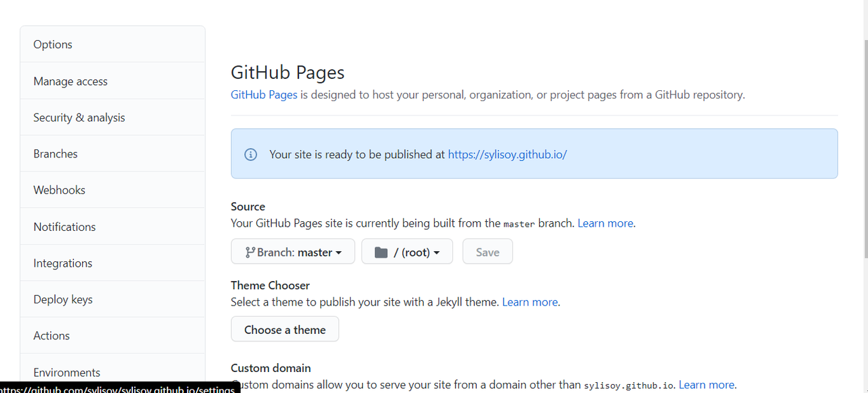Click the info icon in the blue banner
868x393 pixels.
[x=251, y=154]
